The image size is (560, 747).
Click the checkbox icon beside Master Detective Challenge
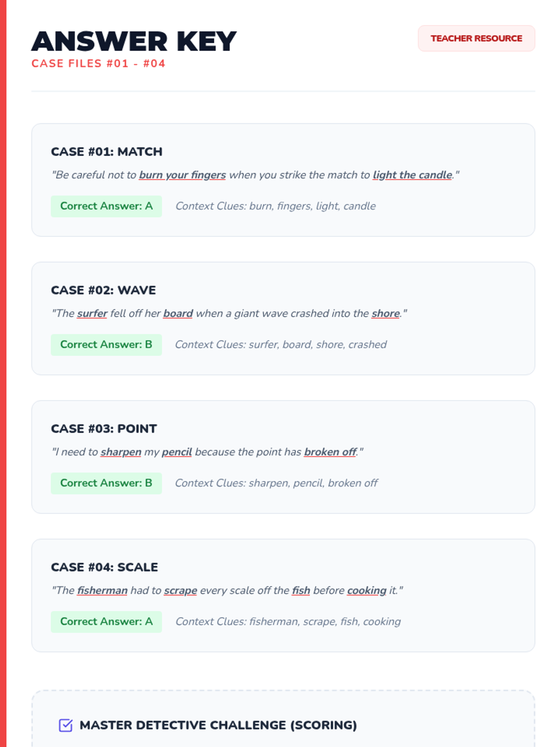(66, 725)
